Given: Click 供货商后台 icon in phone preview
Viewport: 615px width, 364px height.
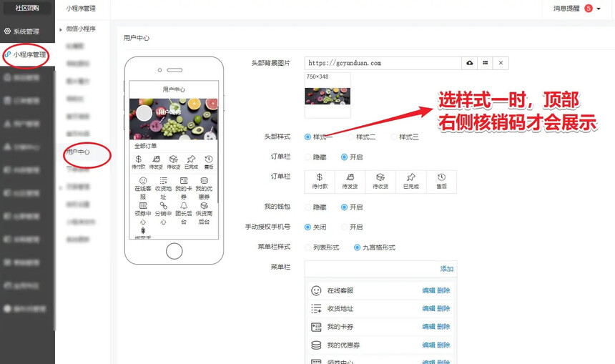Looking at the screenshot, I should pyautogui.click(x=204, y=205).
